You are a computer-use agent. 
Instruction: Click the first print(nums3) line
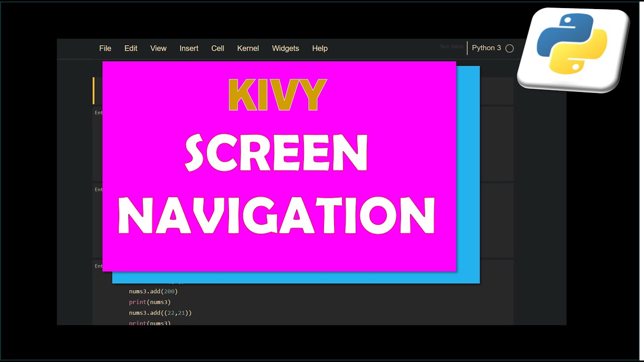tap(150, 302)
